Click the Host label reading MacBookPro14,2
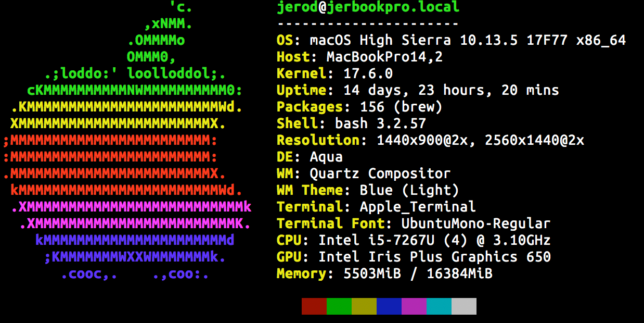The width and height of the screenshot is (644, 323). (359, 56)
